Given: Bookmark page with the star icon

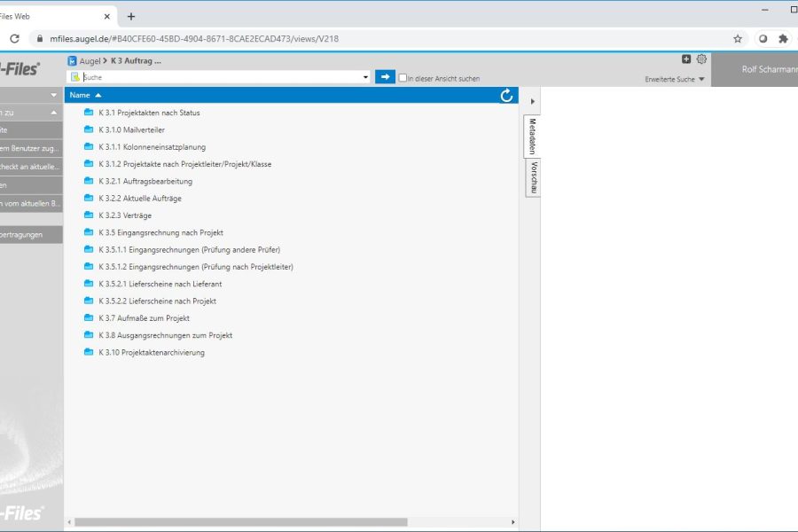Looking at the screenshot, I should [737, 39].
